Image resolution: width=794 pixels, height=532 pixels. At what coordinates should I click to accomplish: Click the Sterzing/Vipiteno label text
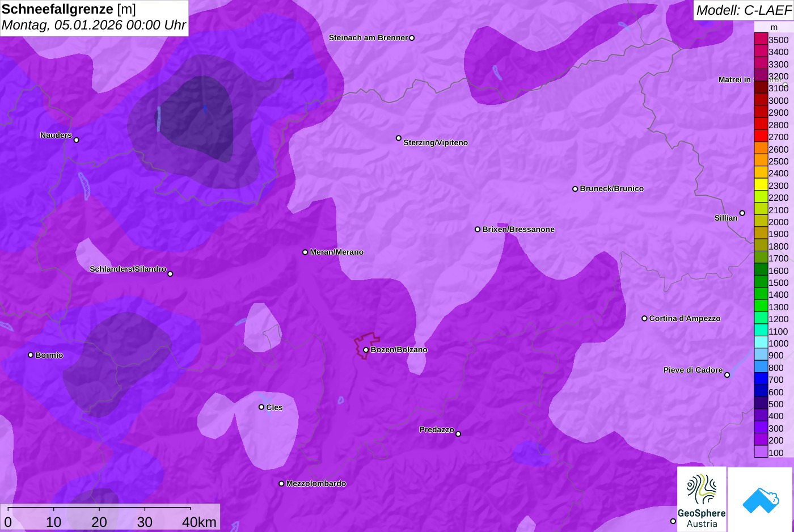pos(436,143)
